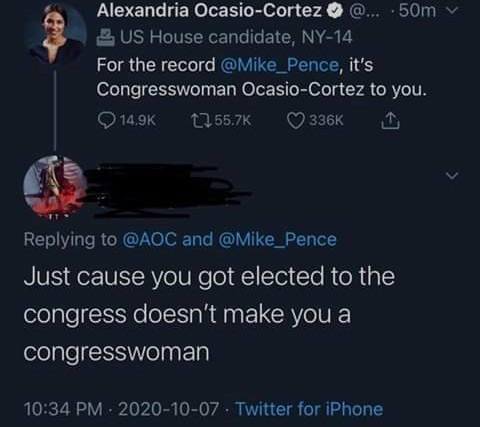Click the Alexandria Ocasio-Cortez display name
The image size is (480, 427).
(x=209, y=10)
